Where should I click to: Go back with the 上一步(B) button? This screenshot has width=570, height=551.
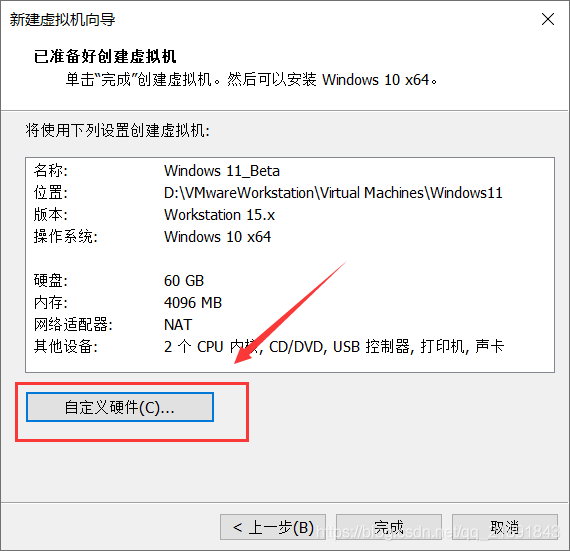tap(273, 527)
